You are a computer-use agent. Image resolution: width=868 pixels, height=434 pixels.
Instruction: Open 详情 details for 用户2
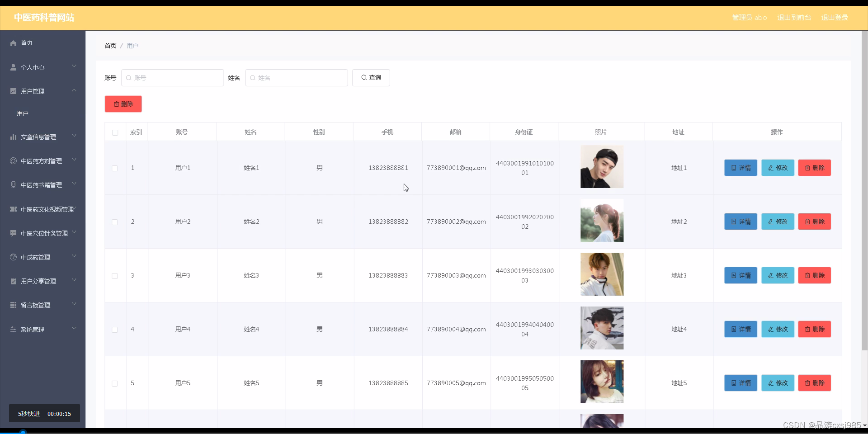click(x=741, y=222)
